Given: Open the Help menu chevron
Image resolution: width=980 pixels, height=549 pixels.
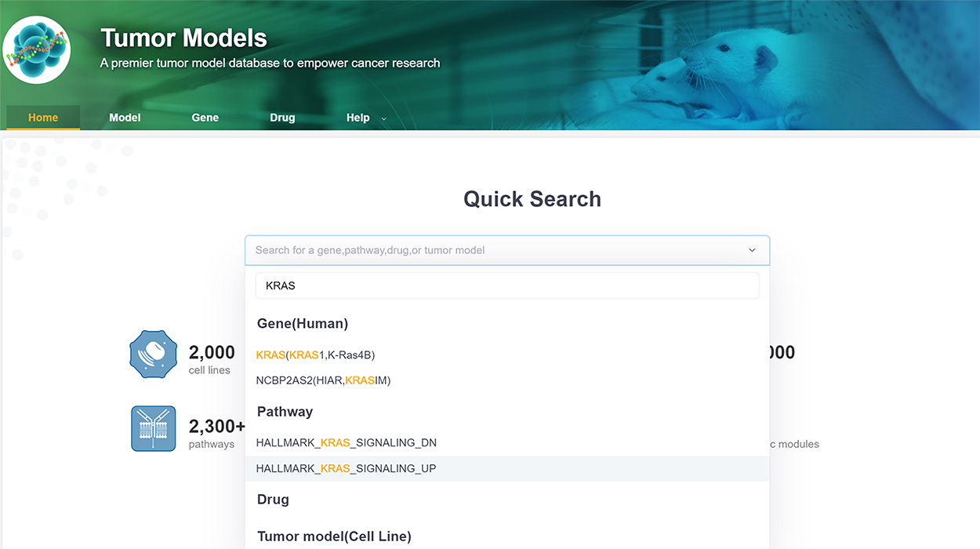Looking at the screenshot, I should (384, 118).
